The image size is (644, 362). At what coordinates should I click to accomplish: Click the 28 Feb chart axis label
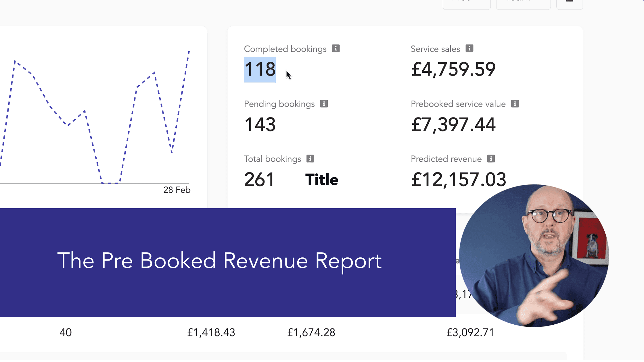[x=177, y=190]
